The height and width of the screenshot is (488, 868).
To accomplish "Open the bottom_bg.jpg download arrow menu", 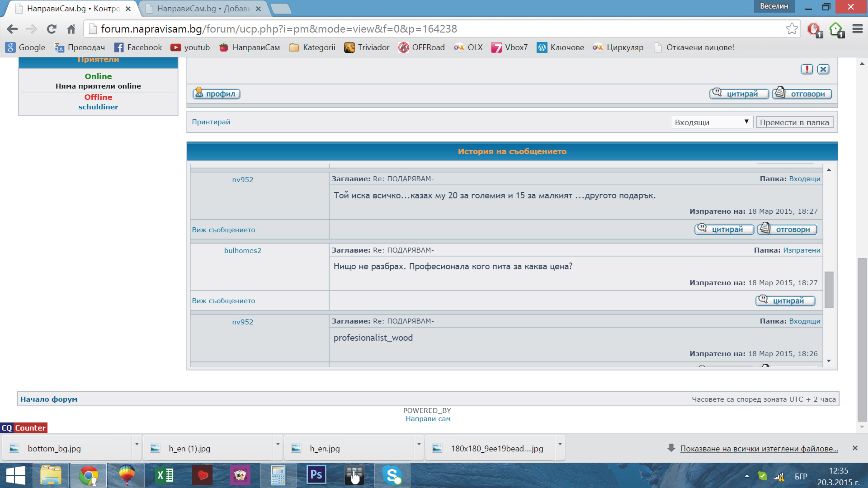I will (x=137, y=445).
